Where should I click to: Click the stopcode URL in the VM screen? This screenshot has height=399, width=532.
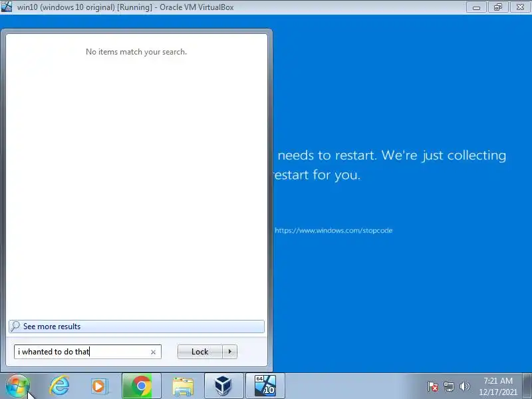[334, 230]
